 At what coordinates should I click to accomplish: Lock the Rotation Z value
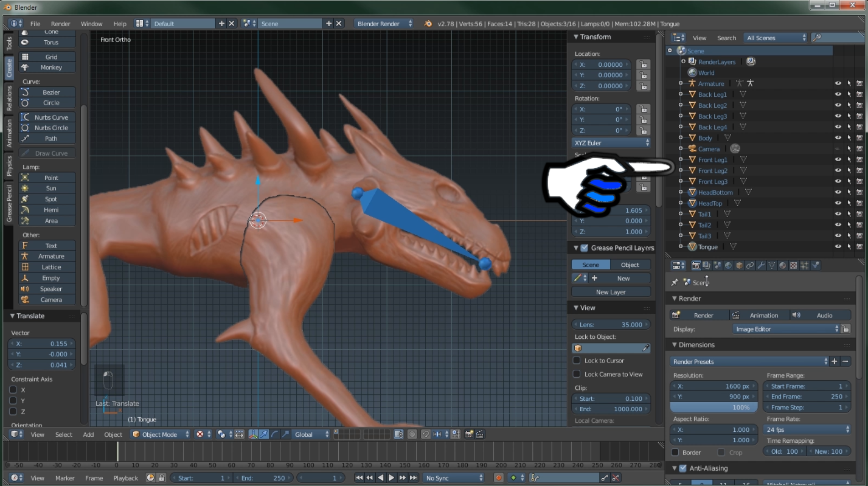tap(643, 130)
